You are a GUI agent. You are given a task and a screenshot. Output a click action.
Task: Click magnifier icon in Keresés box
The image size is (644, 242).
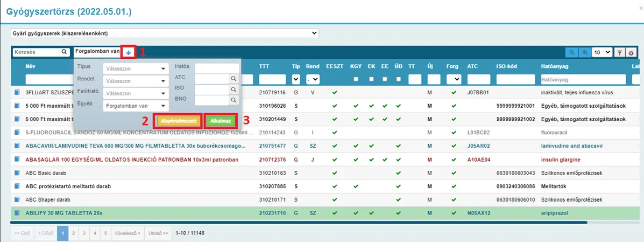[x=64, y=52]
